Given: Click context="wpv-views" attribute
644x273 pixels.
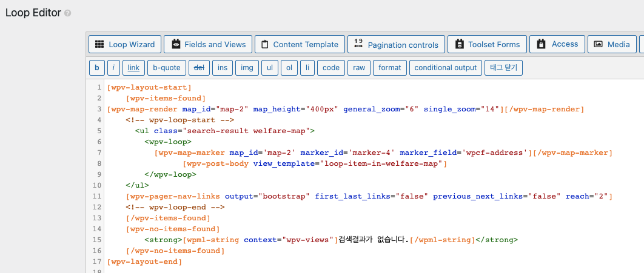Looking at the screenshot, I should click(289, 240).
